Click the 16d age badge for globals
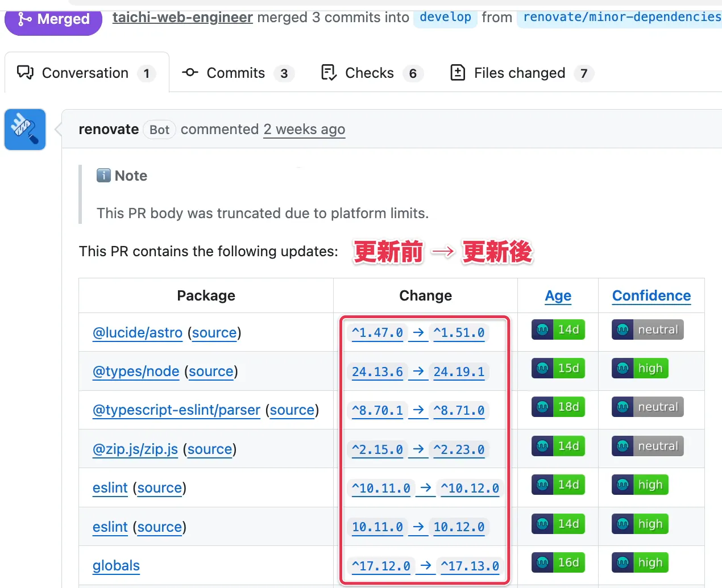This screenshot has width=722, height=588. pos(558,562)
